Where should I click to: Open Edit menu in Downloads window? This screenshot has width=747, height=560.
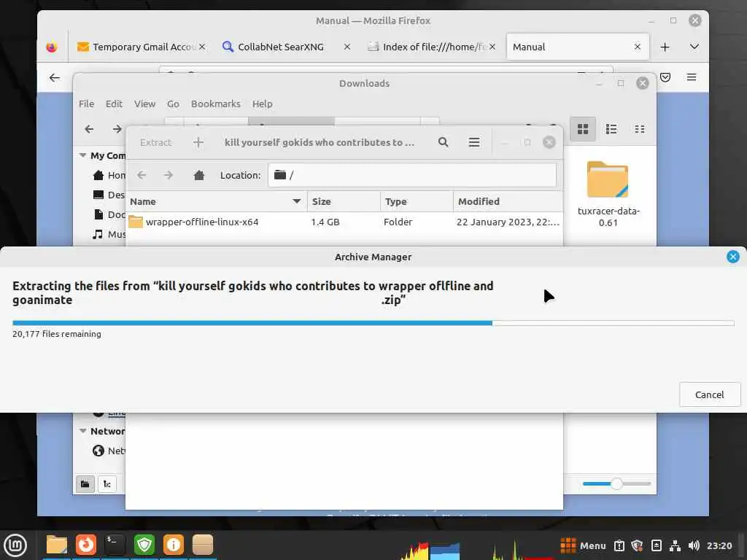[114, 104]
